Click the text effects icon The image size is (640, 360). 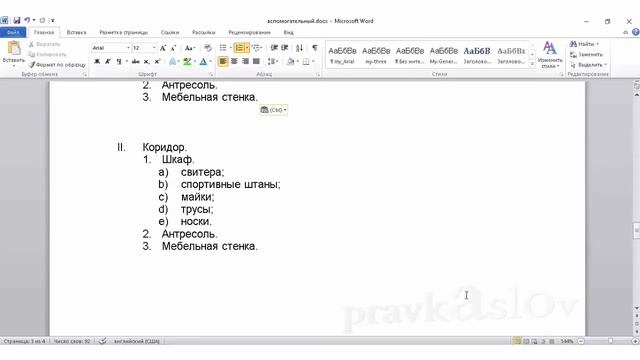pyautogui.click(x=173, y=62)
